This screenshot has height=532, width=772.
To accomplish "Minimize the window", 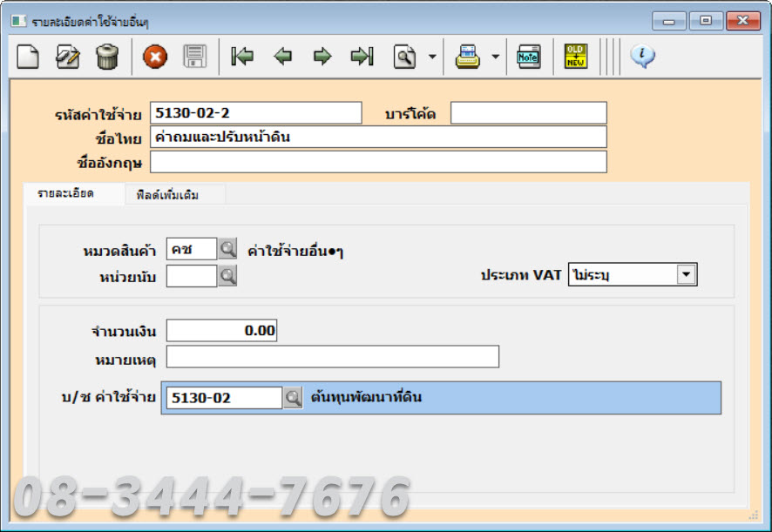I will 668,21.
